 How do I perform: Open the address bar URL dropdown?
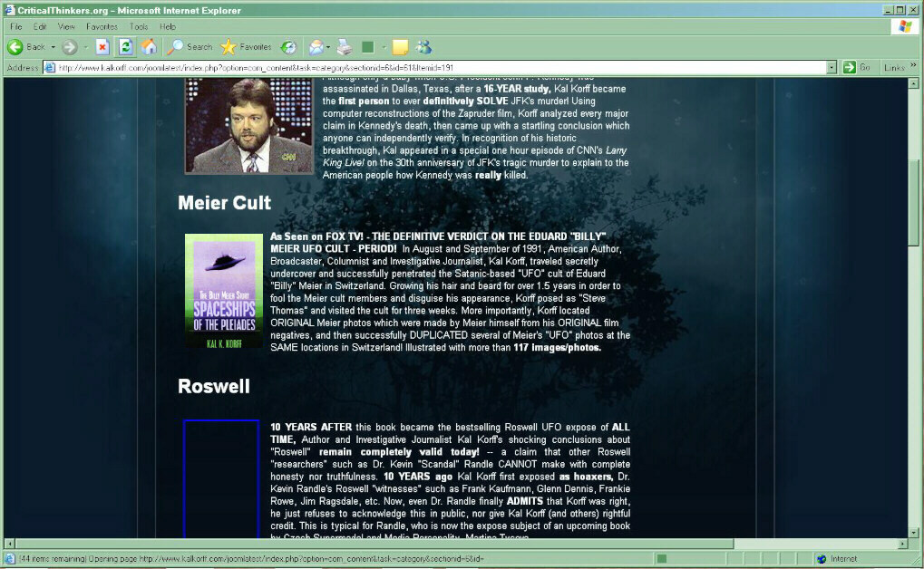point(832,67)
